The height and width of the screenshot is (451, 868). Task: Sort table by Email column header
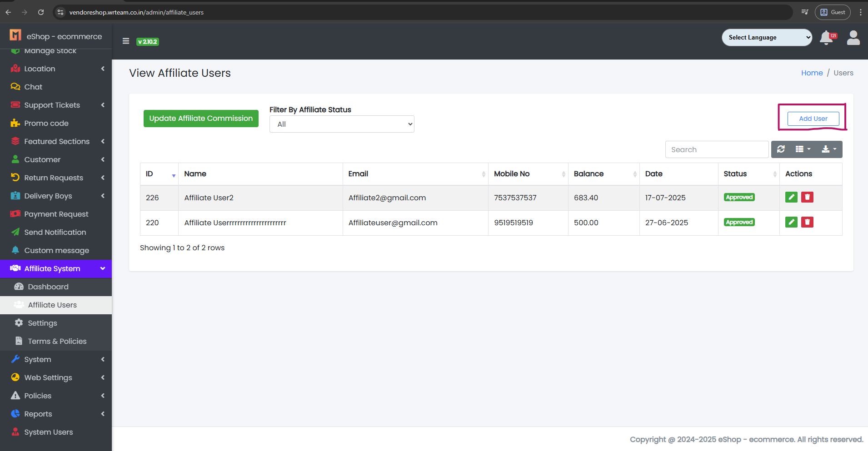(x=415, y=174)
